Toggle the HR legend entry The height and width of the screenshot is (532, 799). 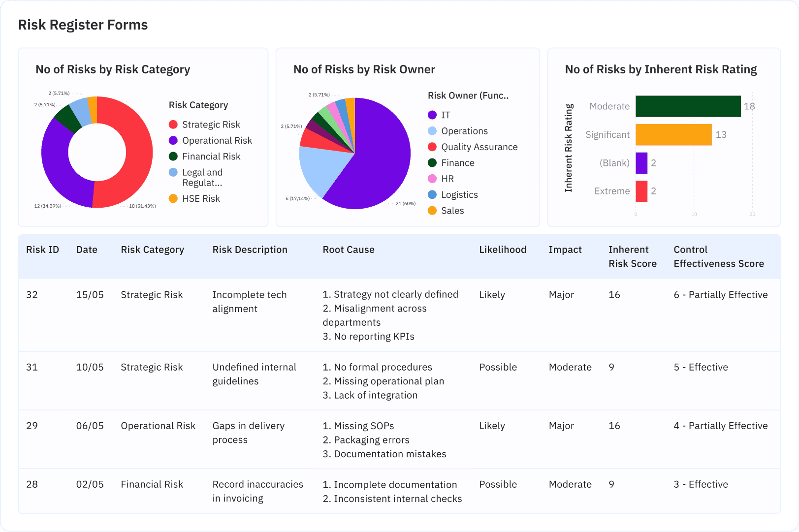pos(433,178)
